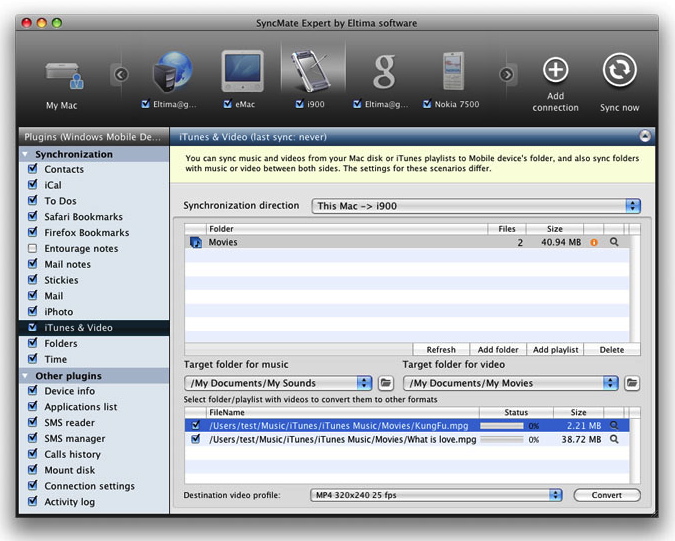Select the eMac computer connection icon
Screen dimensions: 675x541
242,71
